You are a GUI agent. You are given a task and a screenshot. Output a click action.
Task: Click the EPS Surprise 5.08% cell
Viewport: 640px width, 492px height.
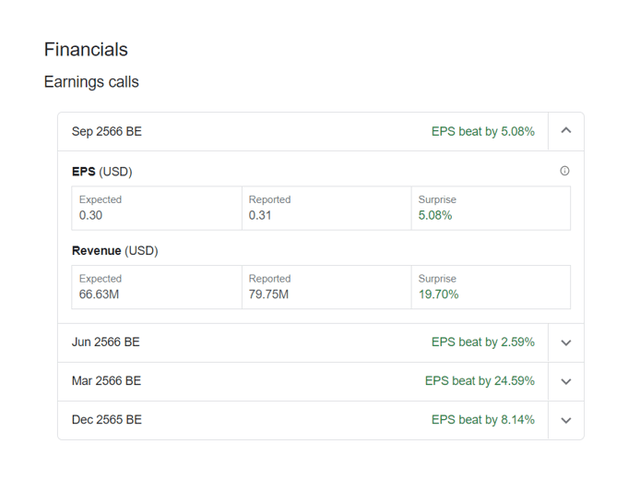[491, 208]
